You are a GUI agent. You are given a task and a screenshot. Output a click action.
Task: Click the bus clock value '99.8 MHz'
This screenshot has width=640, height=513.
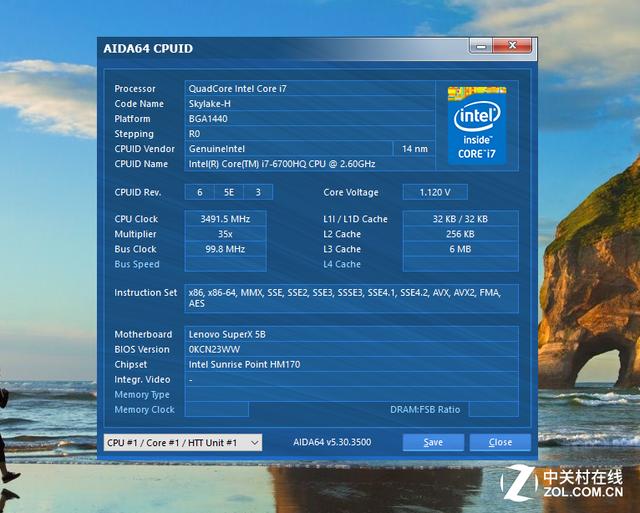(x=225, y=249)
